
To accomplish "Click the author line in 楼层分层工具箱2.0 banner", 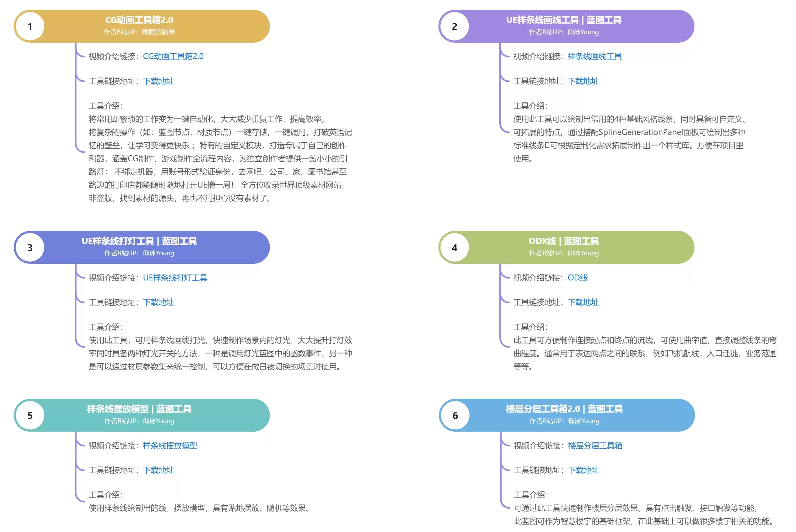I will [x=564, y=421].
